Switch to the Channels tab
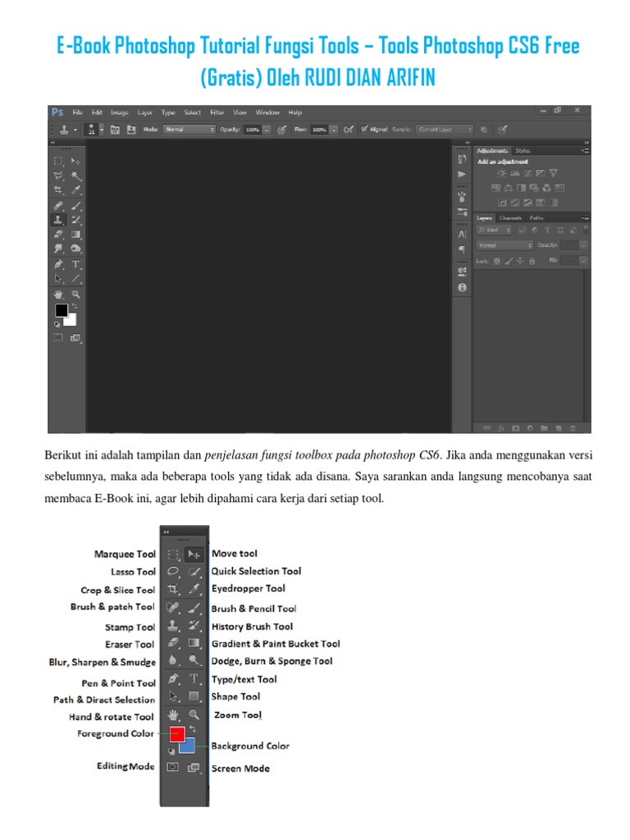Viewport: 630px width, 840px height. coord(510,218)
